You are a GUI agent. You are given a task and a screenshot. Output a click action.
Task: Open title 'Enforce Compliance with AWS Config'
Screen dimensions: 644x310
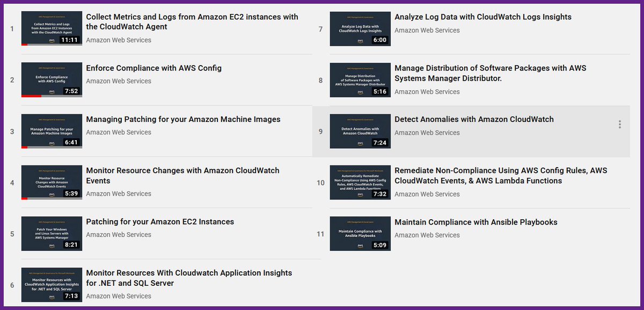tap(153, 68)
